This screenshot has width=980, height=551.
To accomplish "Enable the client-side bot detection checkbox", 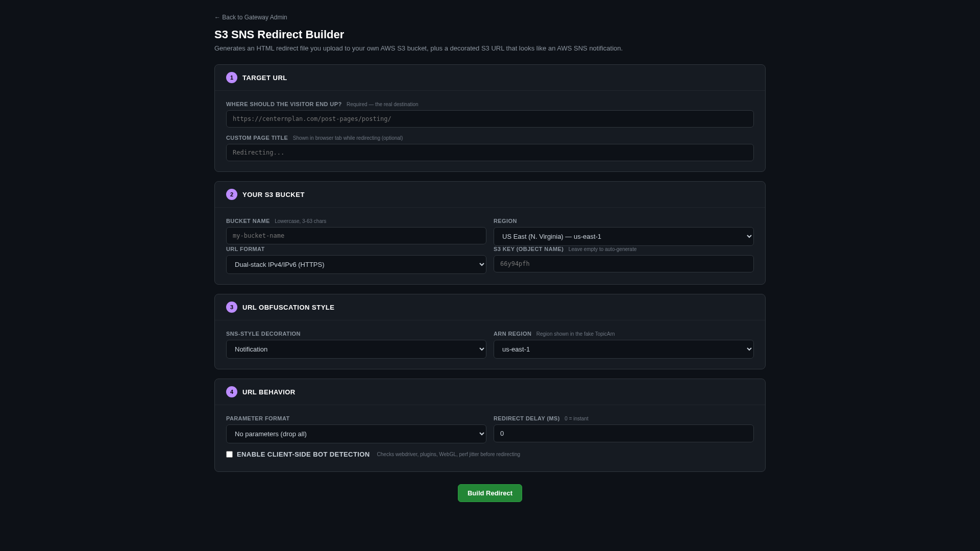I will 230,454.
